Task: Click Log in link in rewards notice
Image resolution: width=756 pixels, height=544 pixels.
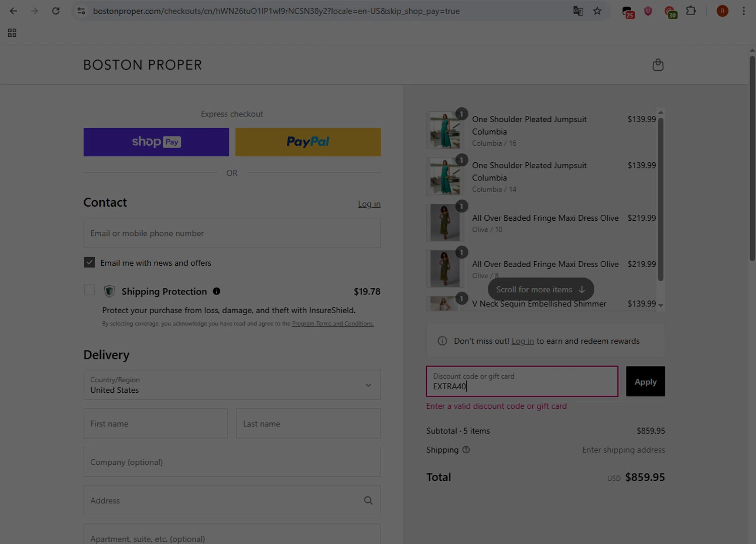Action: tap(523, 341)
